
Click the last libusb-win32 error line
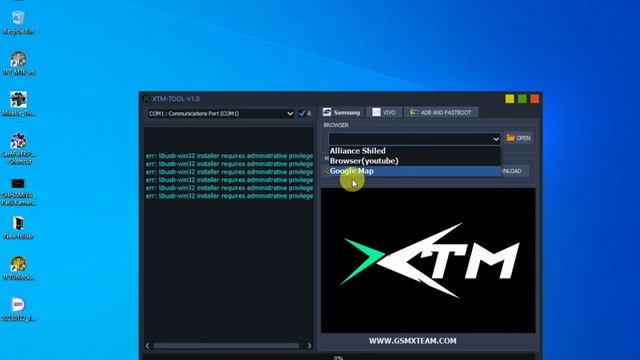pos(229,196)
